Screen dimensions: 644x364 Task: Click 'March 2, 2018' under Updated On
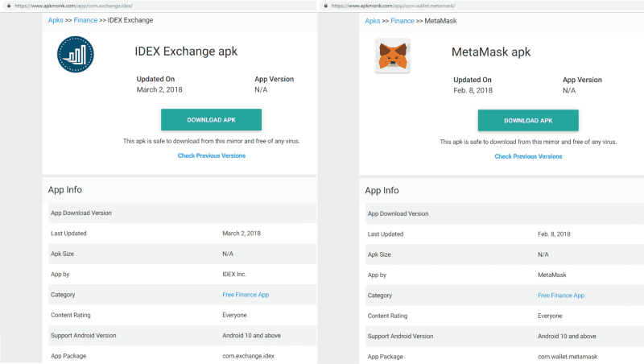pyautogui.click(x=159, y=89)
